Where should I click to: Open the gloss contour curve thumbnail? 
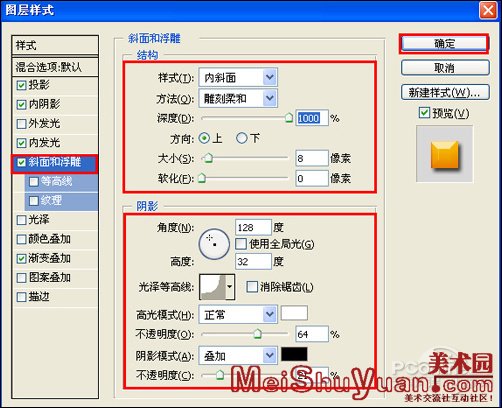[212, 287]
